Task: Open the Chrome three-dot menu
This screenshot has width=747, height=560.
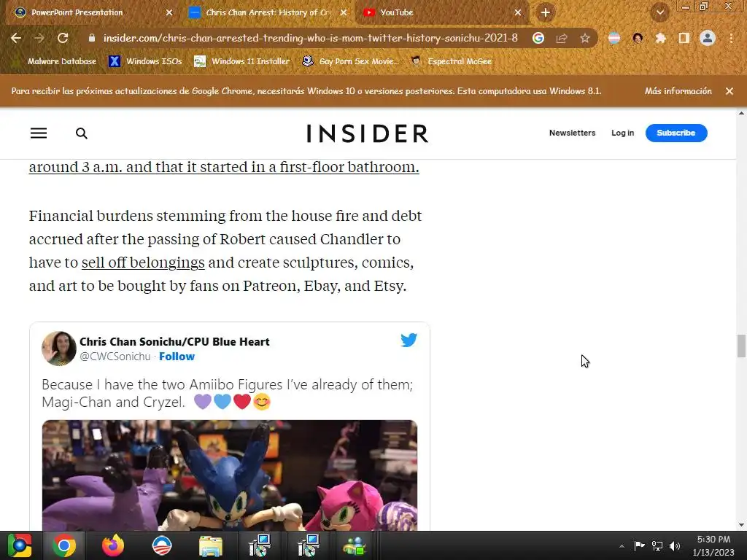Action: click(731, 38)
